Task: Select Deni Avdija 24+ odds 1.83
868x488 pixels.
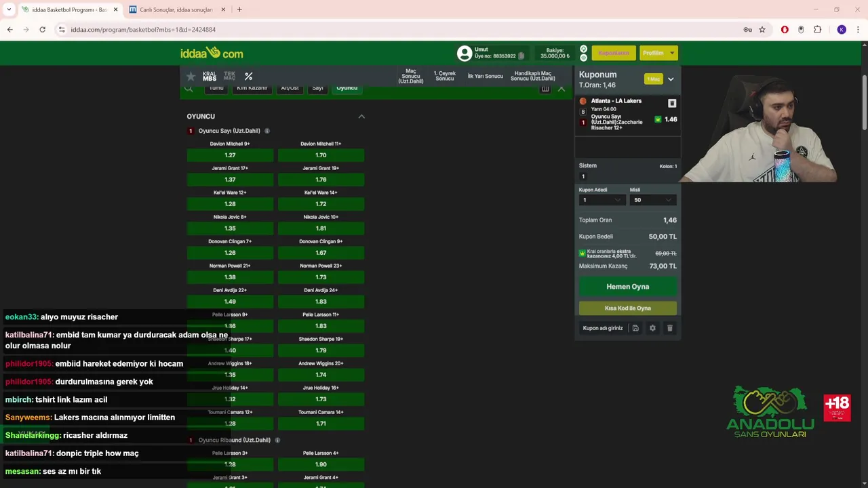Action: 321,302
